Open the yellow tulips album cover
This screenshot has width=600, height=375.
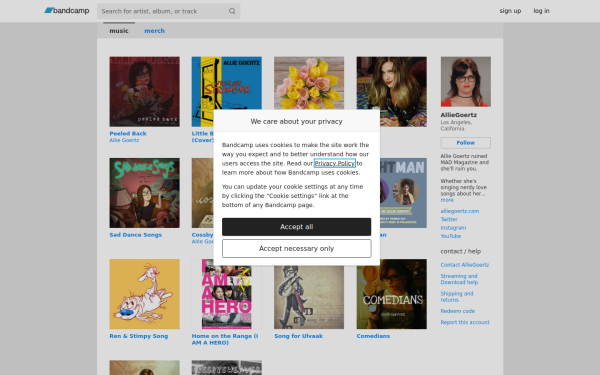(x=309, y=83)
